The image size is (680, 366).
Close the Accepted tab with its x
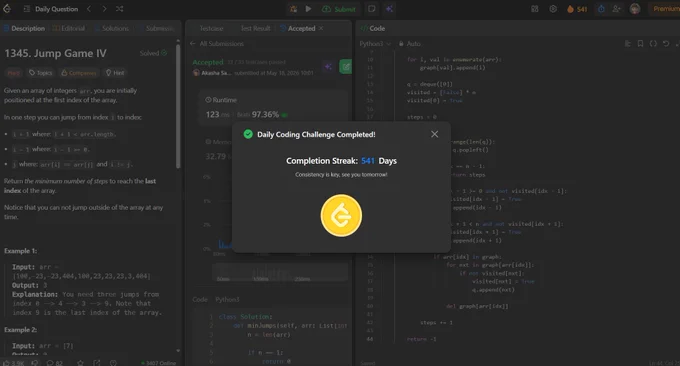pyautogui.click(x=321, y=28)
